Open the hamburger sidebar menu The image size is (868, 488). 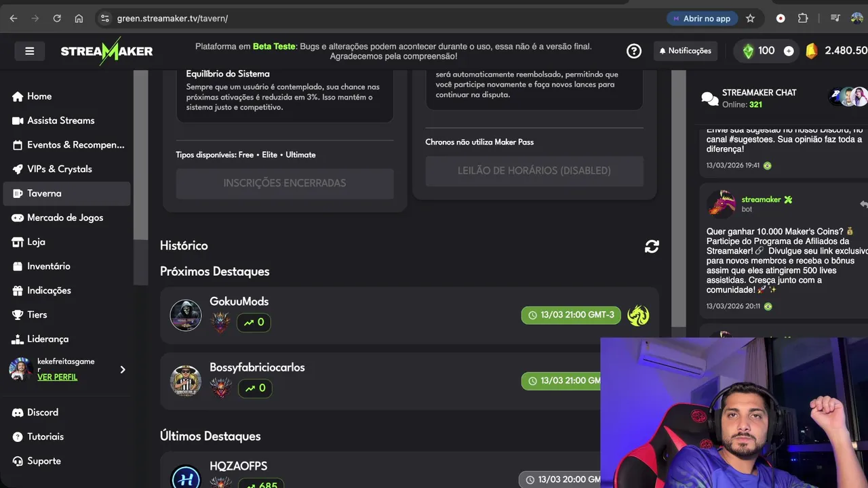coord(29,51)
